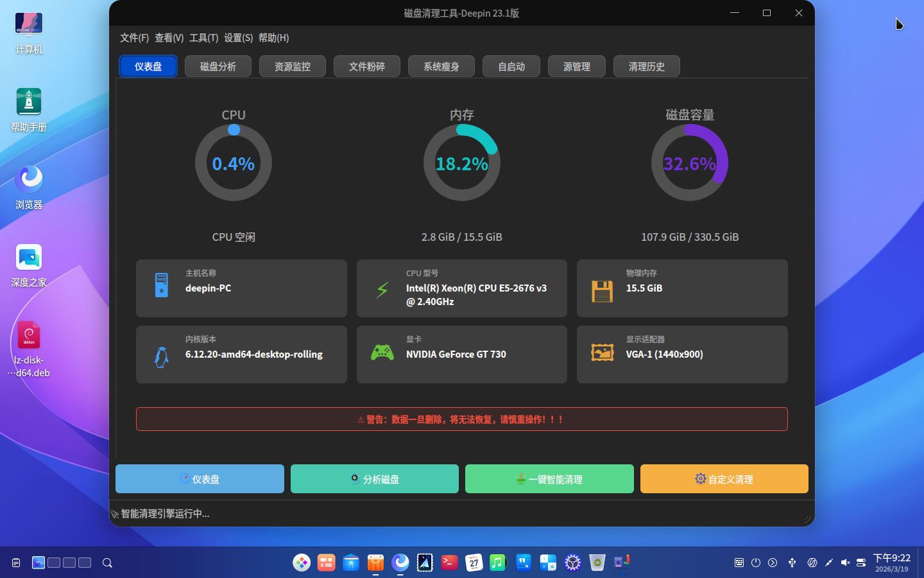Open the trash bin in the dock
Screen dimensions: 924x578
pos(597,563)
